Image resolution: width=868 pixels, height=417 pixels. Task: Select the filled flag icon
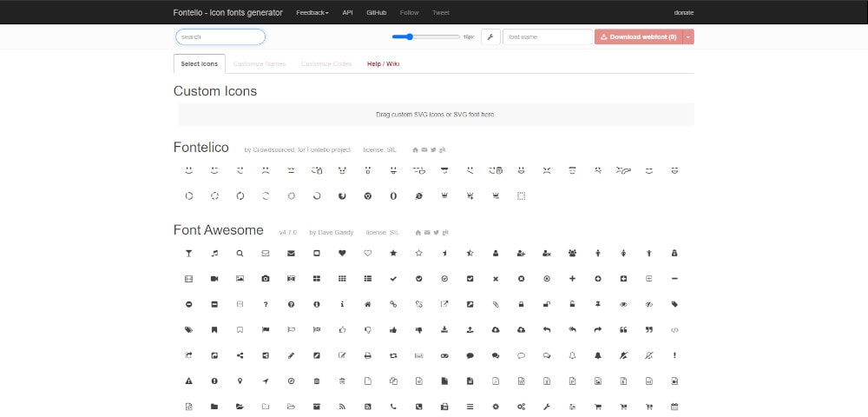266,329
